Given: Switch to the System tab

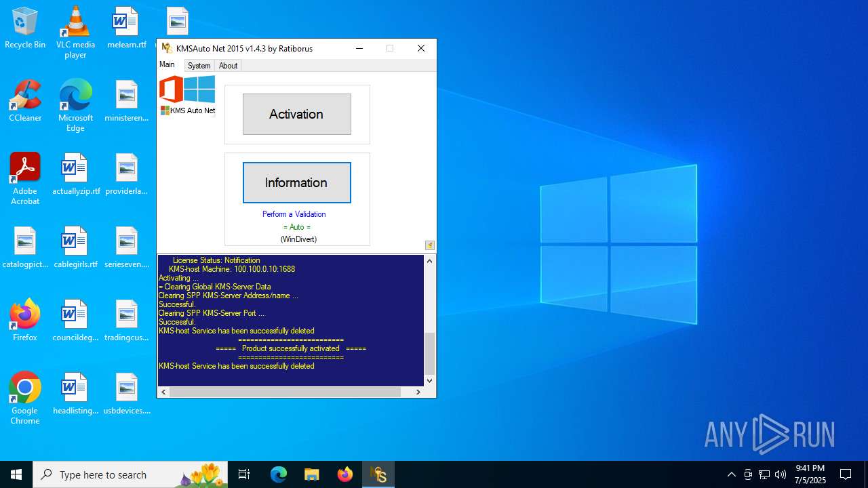Looking at the screenshot, I should point(199,66).
